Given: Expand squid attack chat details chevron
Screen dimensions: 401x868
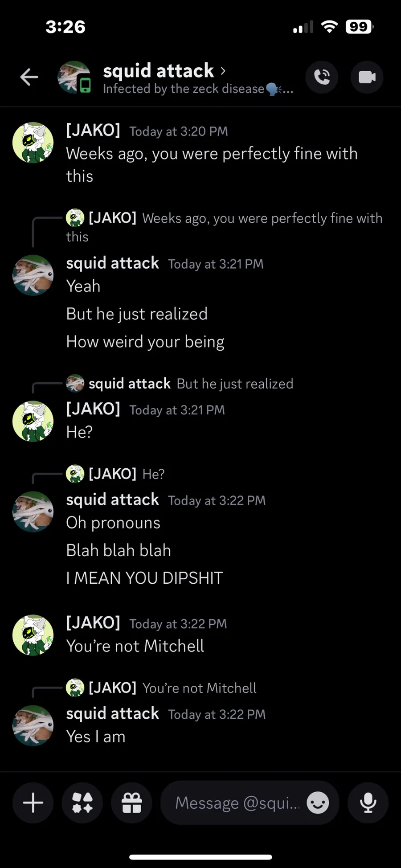Looking at the screenshot, I should (223, 71).
